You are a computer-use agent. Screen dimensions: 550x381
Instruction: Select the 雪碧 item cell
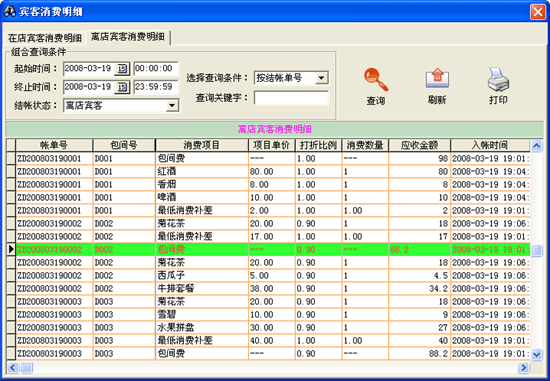point(202,314)
